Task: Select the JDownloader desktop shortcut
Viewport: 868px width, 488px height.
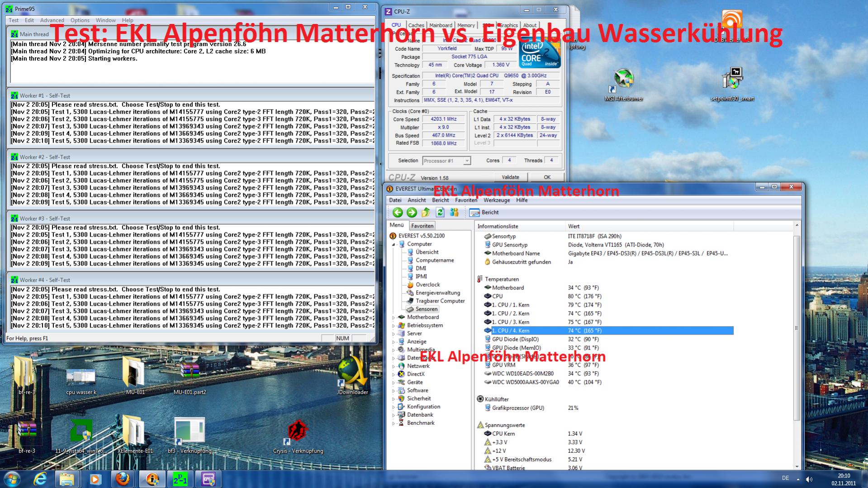Action: click(352, 375)
